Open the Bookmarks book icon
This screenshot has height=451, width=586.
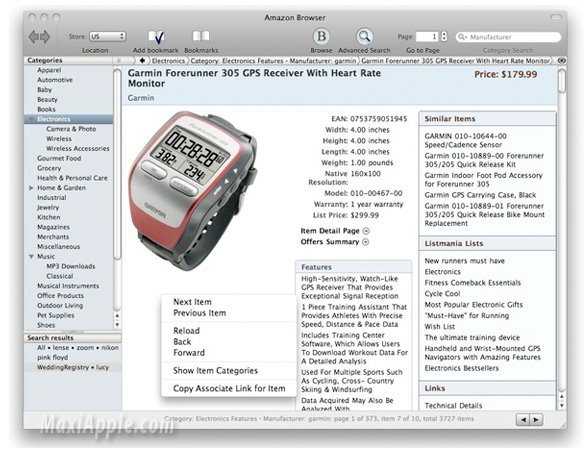pos(201,37)
